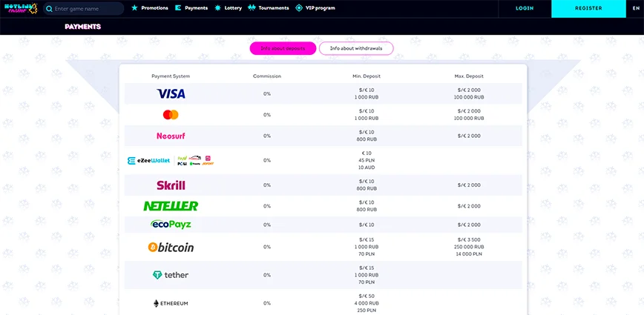Viewport: 644px width, 315px height.
Task: Switch to Info about withdrawals tab
Action: pyautogui.click(x=356, y=48)
